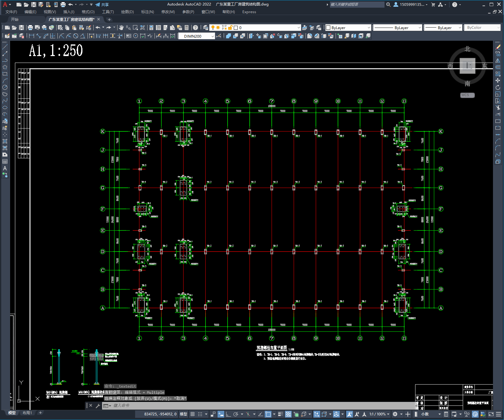The image size is (504, 420).
Task: Click the layer color swatch box
Action: [x=236, y=28]
